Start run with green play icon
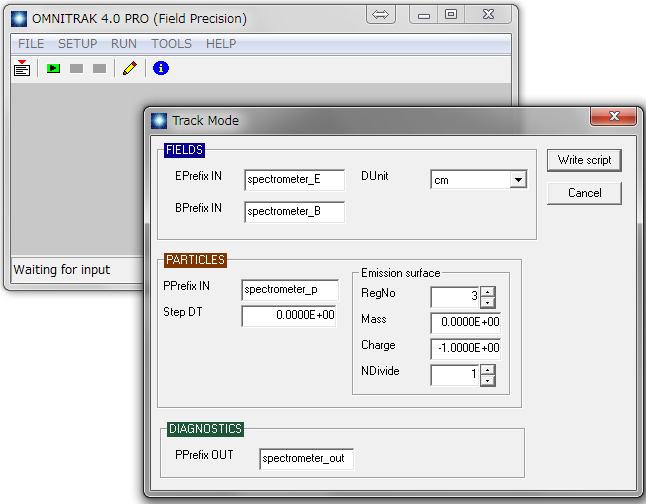 [53, 68]
